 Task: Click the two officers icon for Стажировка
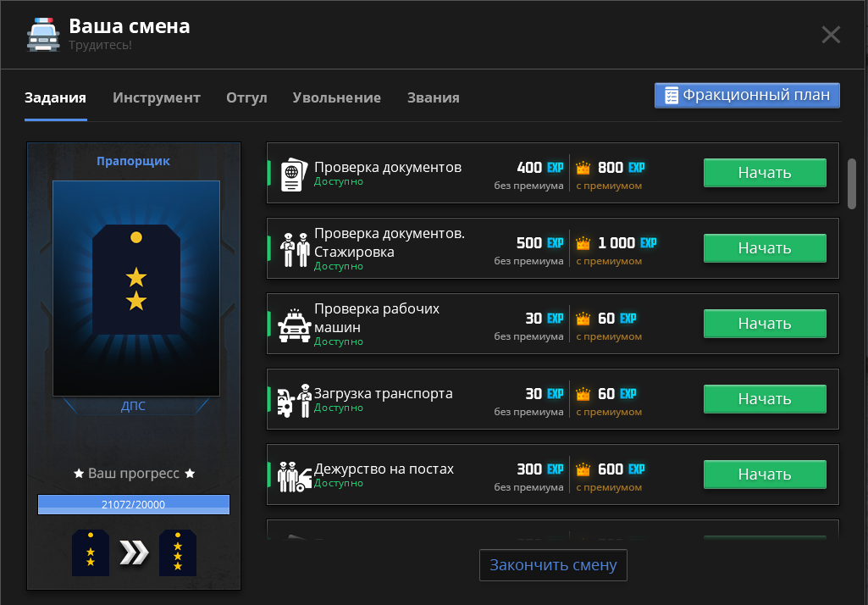295,250
